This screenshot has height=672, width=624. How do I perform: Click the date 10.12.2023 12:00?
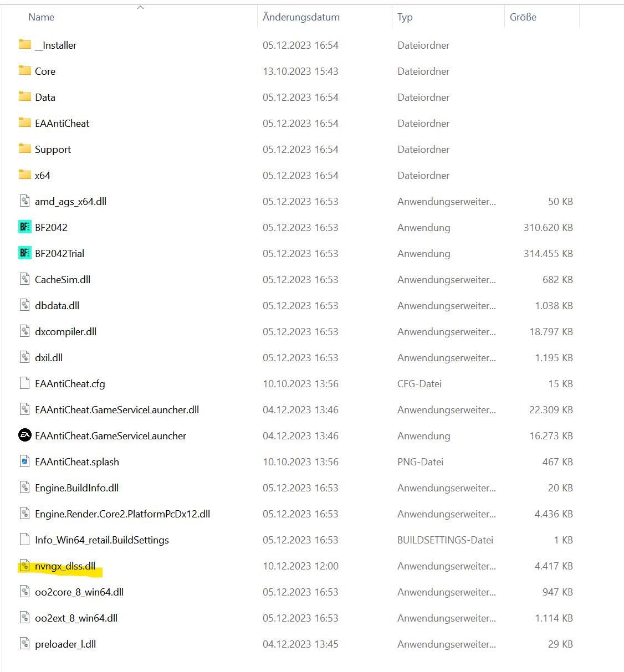(300, 566)
